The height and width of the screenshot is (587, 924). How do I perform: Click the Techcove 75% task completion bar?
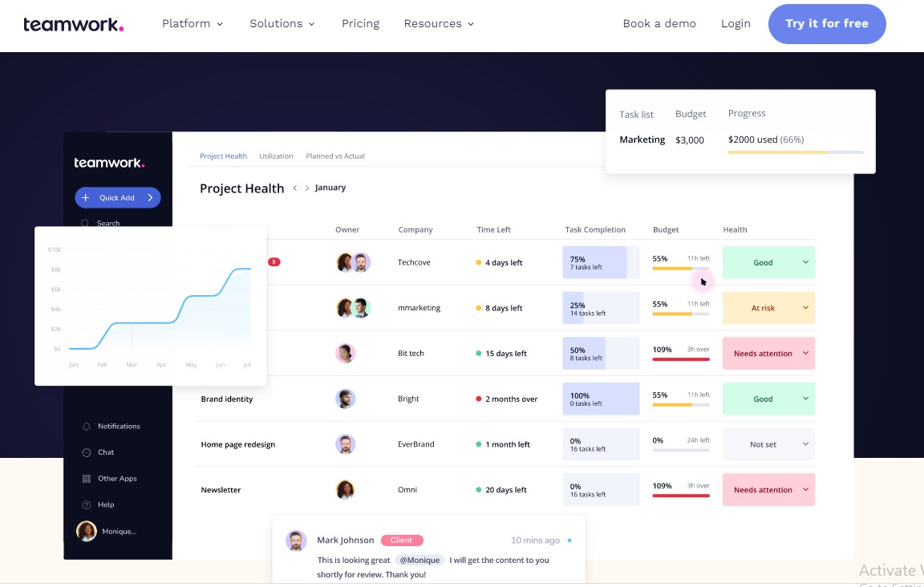pyautogui.click(x=601, y=262)
